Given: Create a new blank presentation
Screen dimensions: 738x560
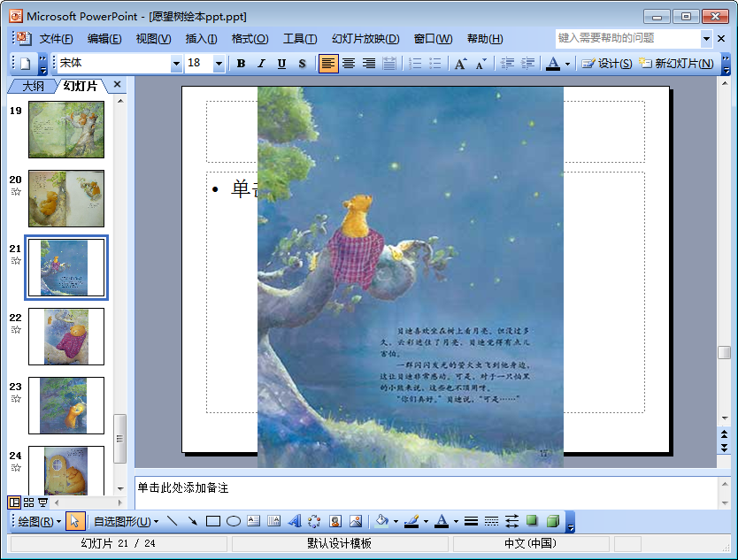Looking at the screenshot, I should pyautogui.click(x=26, y=64).
